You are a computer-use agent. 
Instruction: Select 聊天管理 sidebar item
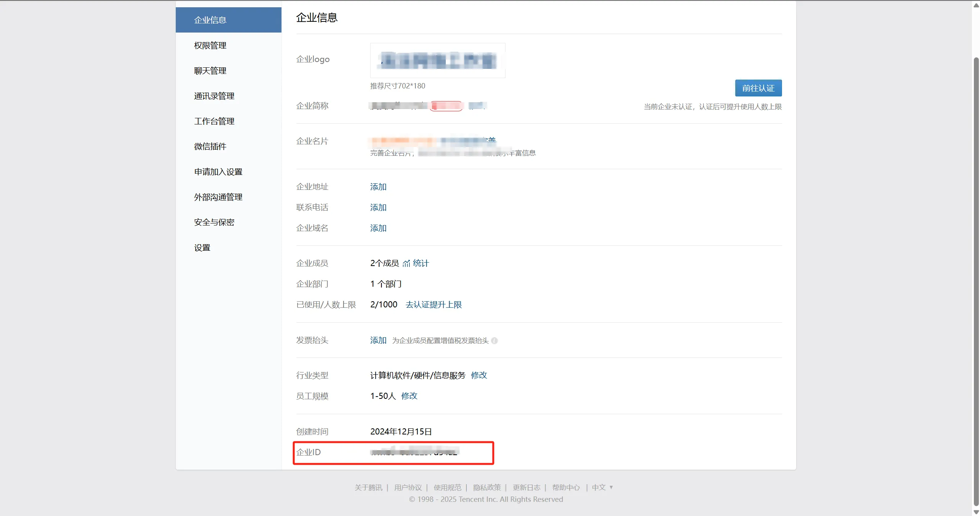[x=210, y=71]
